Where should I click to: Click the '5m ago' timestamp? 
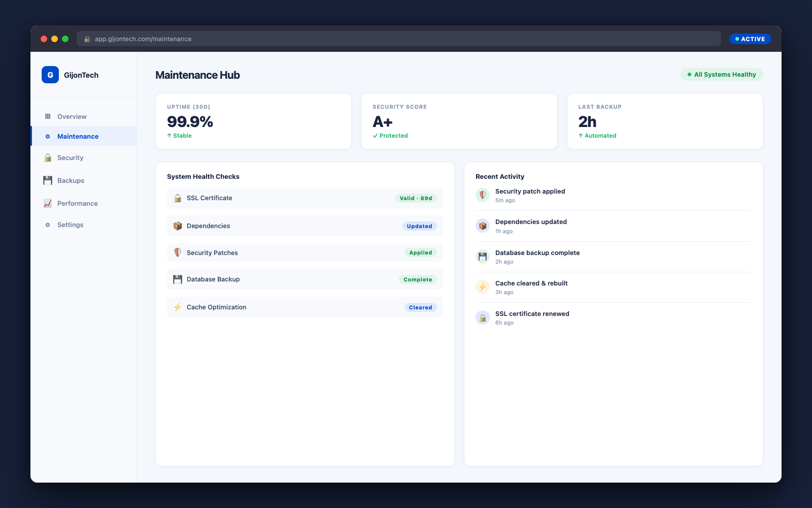(x=505, y=201)
